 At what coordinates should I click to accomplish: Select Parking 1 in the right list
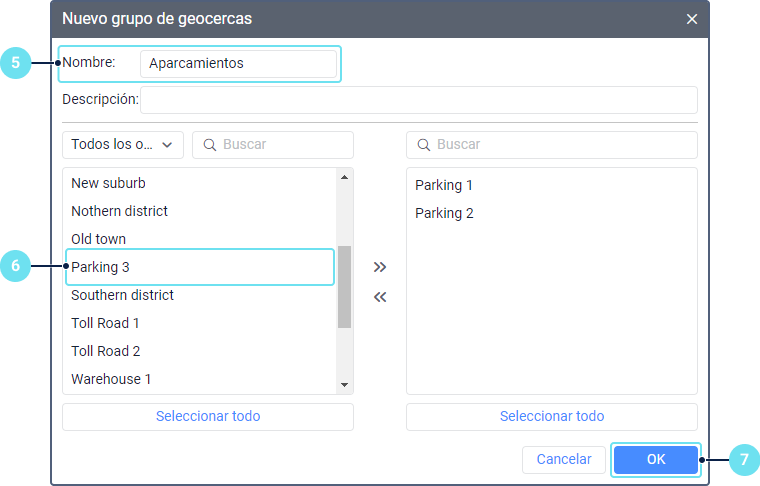click(x=444, y=185)
